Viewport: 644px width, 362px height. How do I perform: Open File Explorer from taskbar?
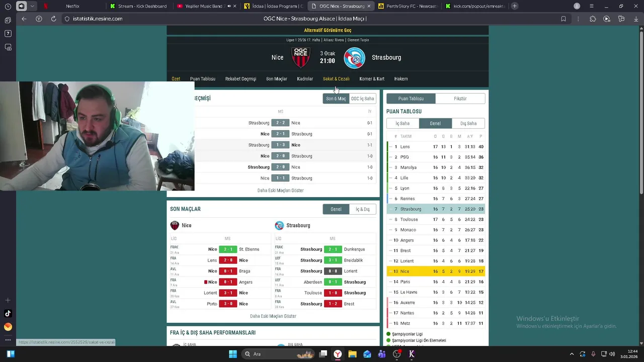[352, 354]
